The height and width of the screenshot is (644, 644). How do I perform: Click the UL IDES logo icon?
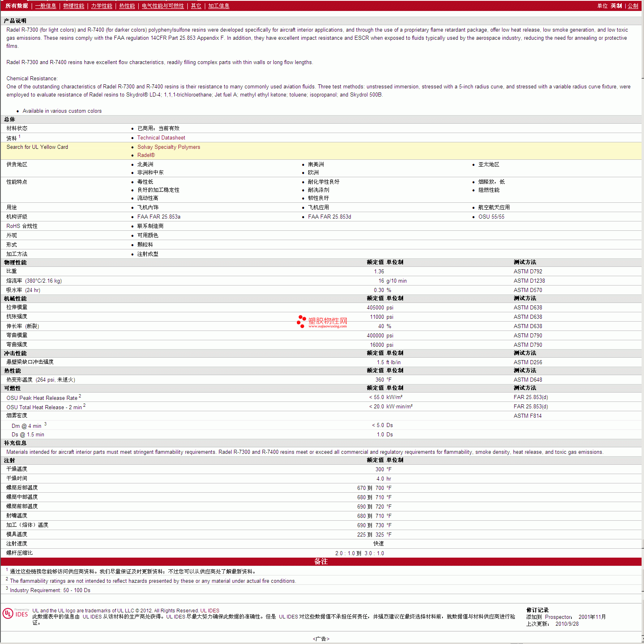click(x=15, y=613)
